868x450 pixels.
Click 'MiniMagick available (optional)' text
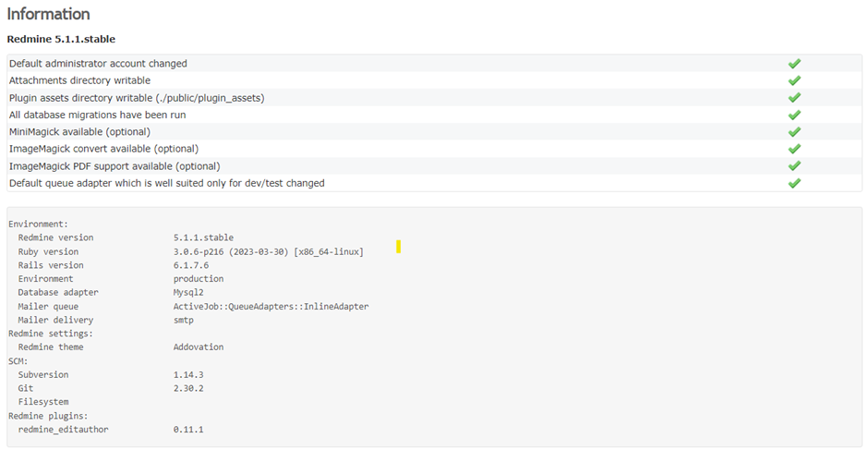point(79,132)
